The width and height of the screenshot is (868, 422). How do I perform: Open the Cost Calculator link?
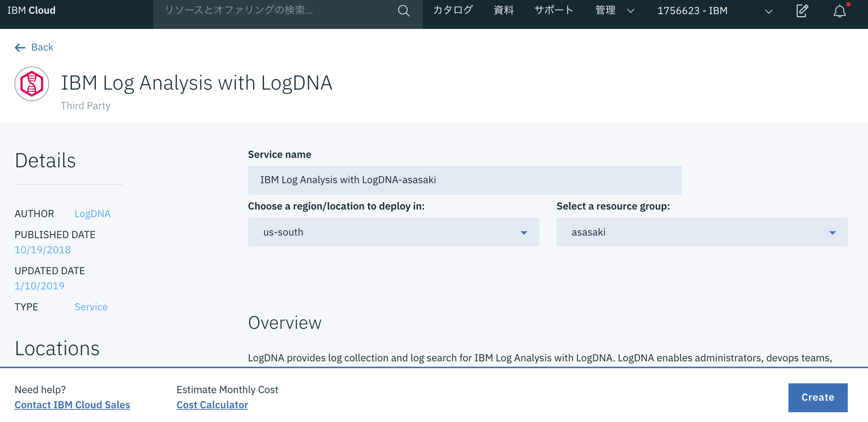pos(212,405)
